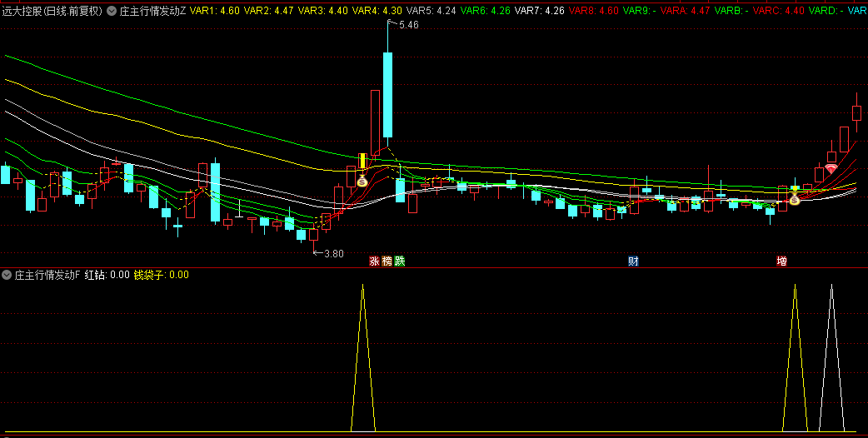Click the red candle at the 3.80 low

(x=314, y=235)
